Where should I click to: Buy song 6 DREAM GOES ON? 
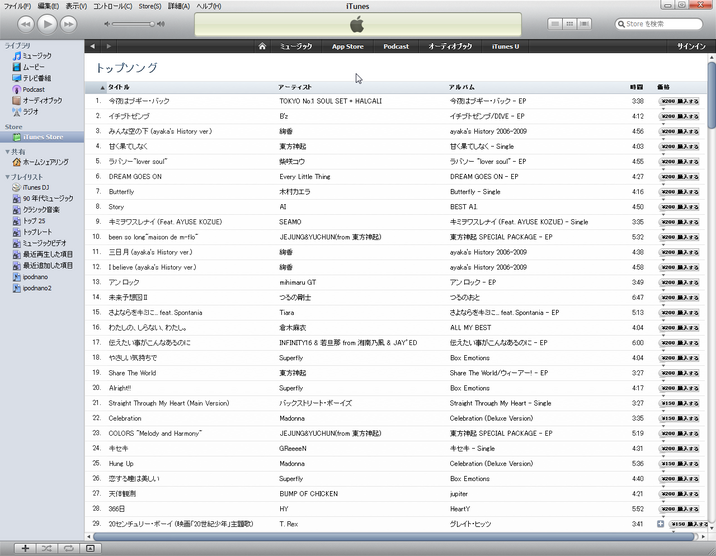(680, 177)
